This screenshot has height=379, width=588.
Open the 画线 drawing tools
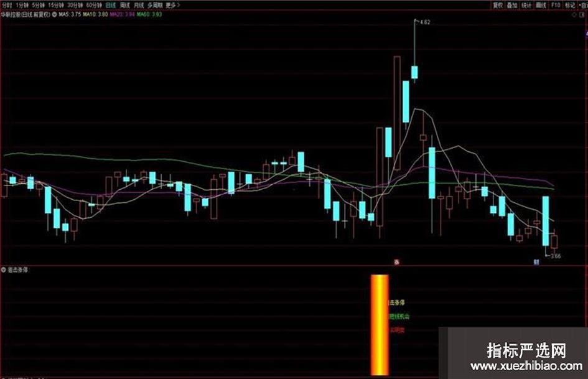[541, 5]
